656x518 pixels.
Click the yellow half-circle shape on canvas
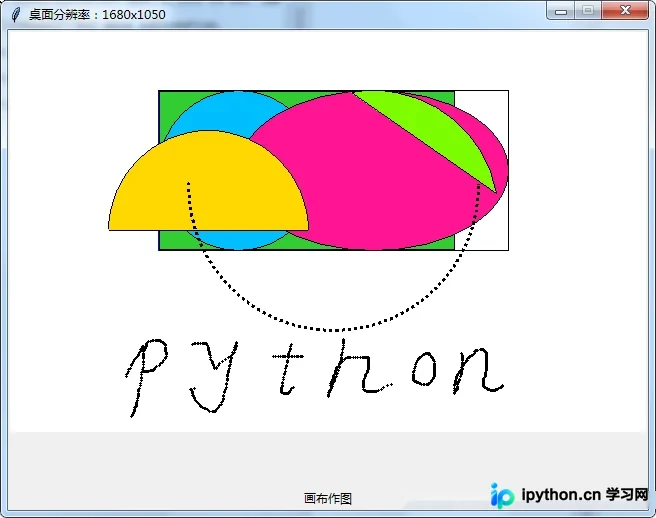point(208,181)
